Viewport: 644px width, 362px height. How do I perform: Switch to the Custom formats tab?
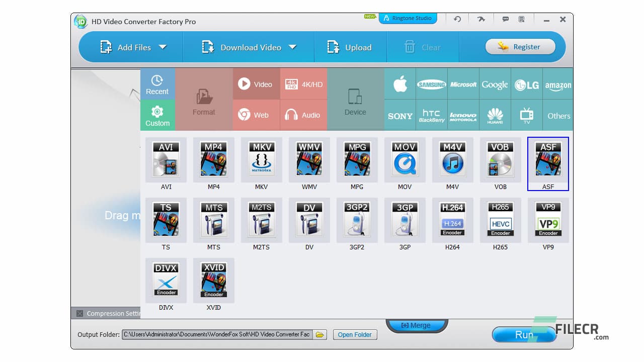(157, 115)
